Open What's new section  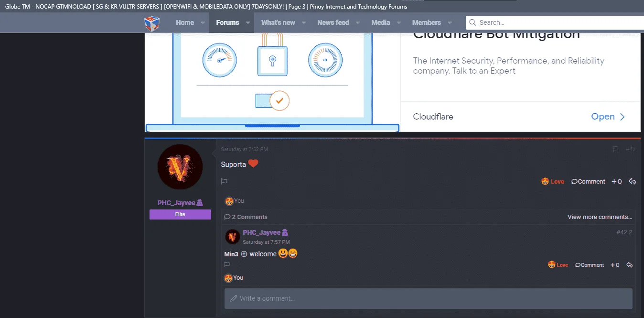pos(278,22)
